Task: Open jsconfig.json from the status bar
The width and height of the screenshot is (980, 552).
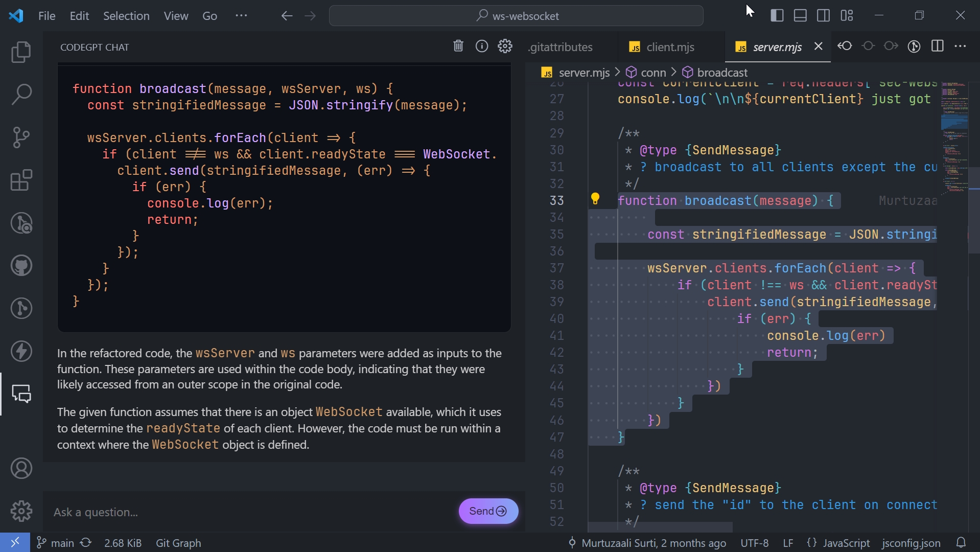Action: (911, 543)
